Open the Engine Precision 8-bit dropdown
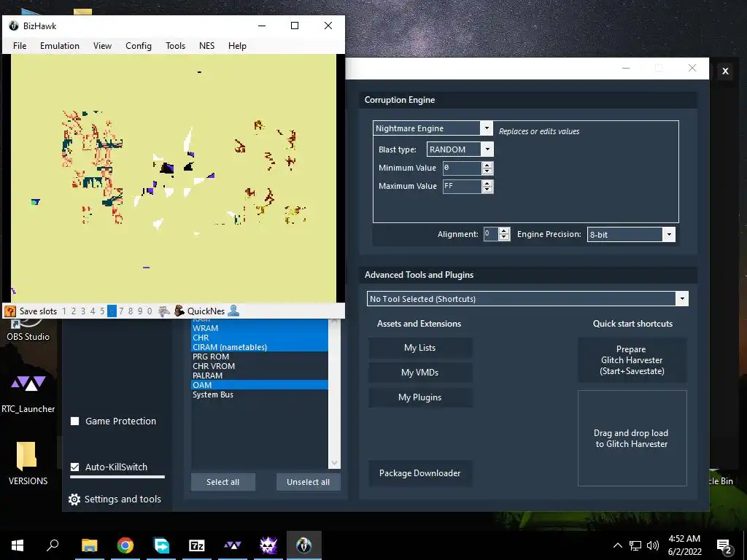Viewport: 747px width, 560px height. pyautogui.click(x=669, y=234)
